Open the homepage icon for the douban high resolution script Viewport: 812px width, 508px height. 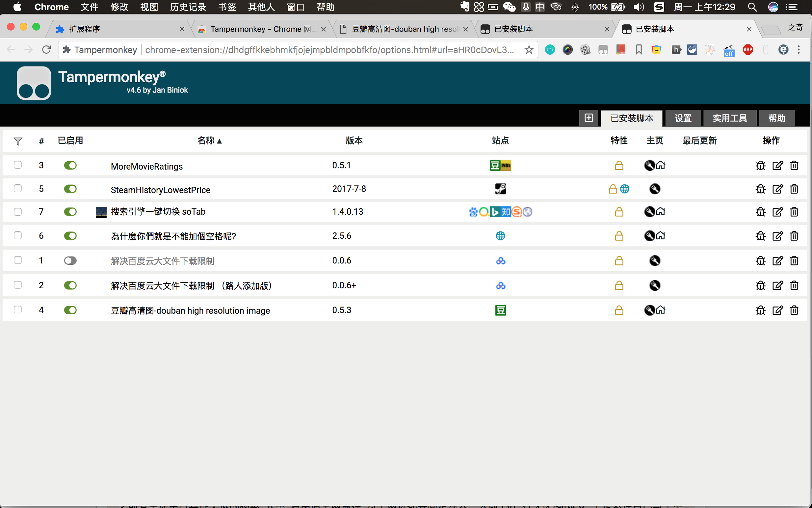click(660, 310)
